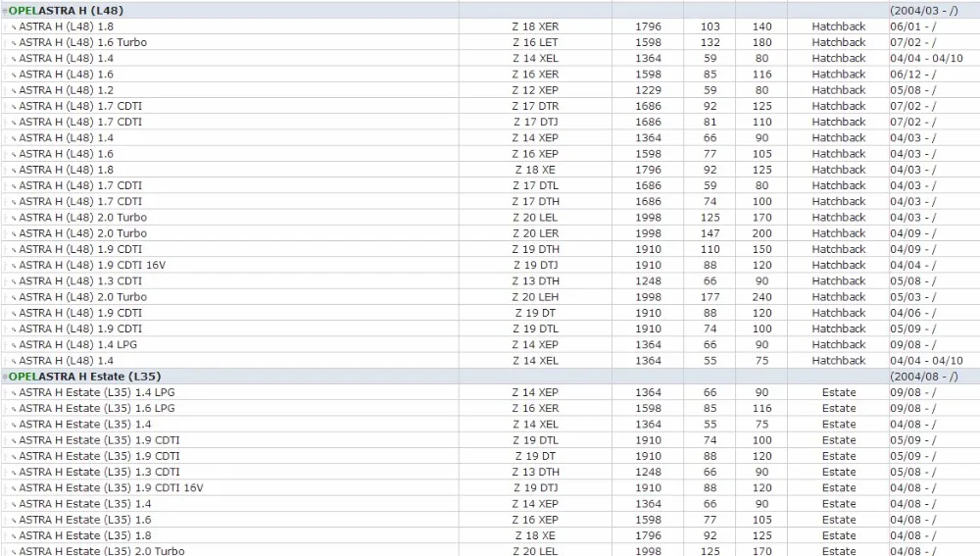The height and width of the screenshot is (556, 980).
Task: Click engine code Z 17 DTJ
Action: [536, 122]
